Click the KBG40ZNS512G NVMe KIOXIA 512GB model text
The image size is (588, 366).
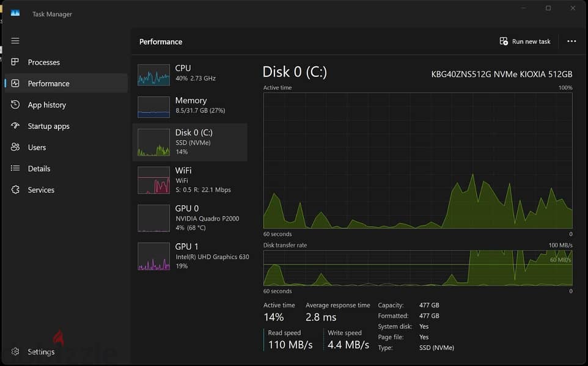502,75
